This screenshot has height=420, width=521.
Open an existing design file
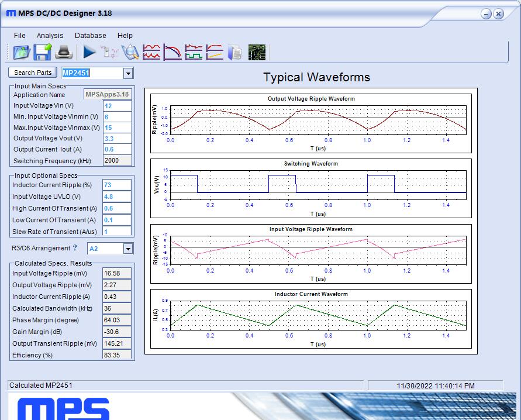(x=22, y=51)
